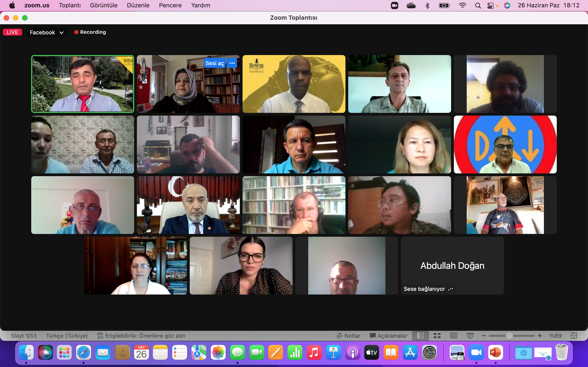Switch to Slide Sorter grid view
The image size is (588, 367).
(x=437, y=336)
